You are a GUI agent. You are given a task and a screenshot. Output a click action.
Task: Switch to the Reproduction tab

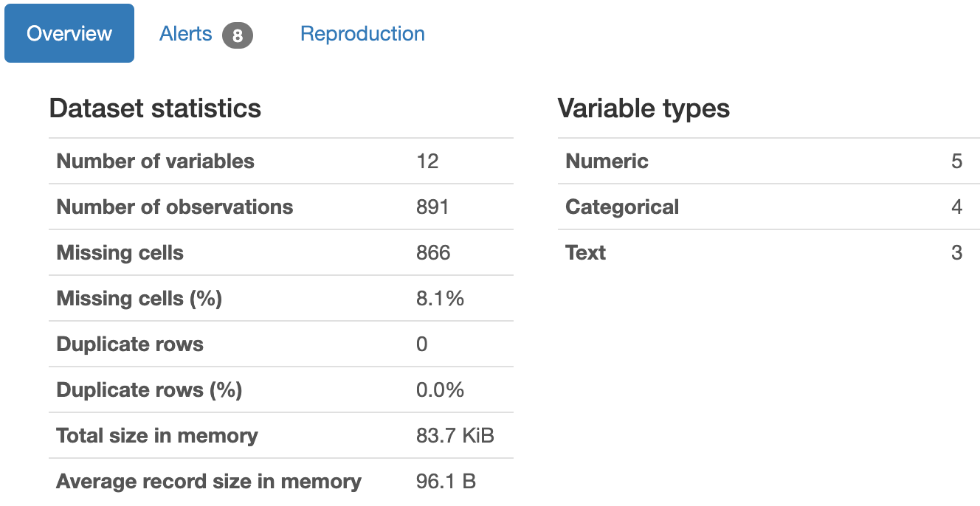tap(362, 34)
